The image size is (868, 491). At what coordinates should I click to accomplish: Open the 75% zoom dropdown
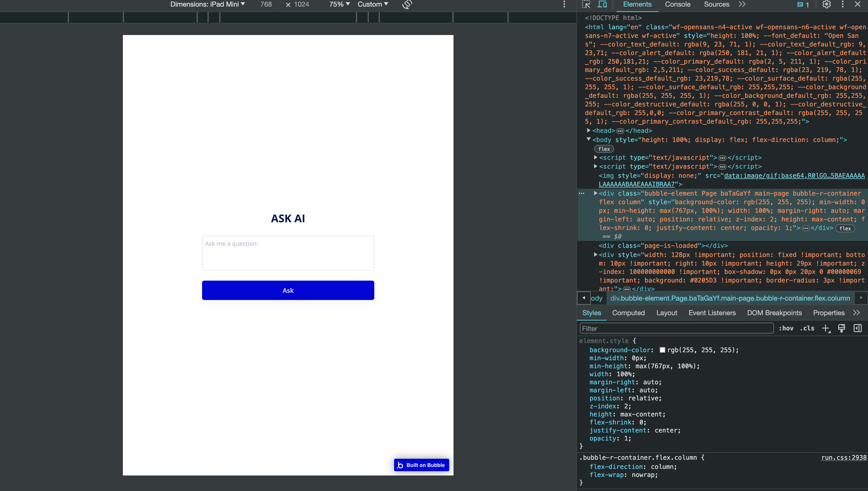(x=339, y=4)
